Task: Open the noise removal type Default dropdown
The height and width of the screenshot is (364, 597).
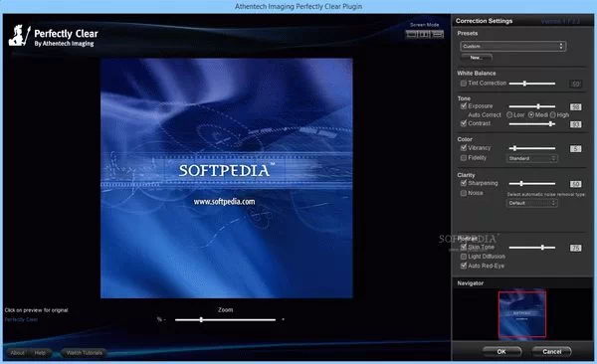Action: tap(532, 203)
